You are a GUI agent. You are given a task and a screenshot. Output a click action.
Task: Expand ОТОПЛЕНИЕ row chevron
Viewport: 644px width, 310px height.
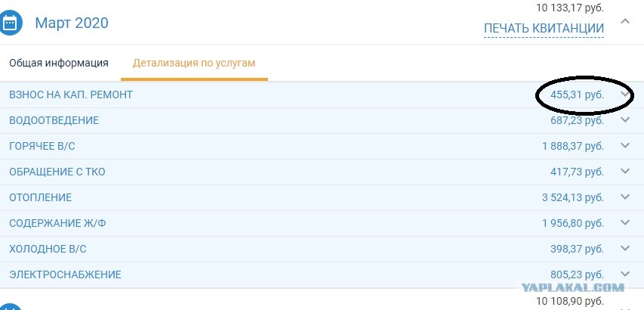pyautogui.click(x=625, y=197)
